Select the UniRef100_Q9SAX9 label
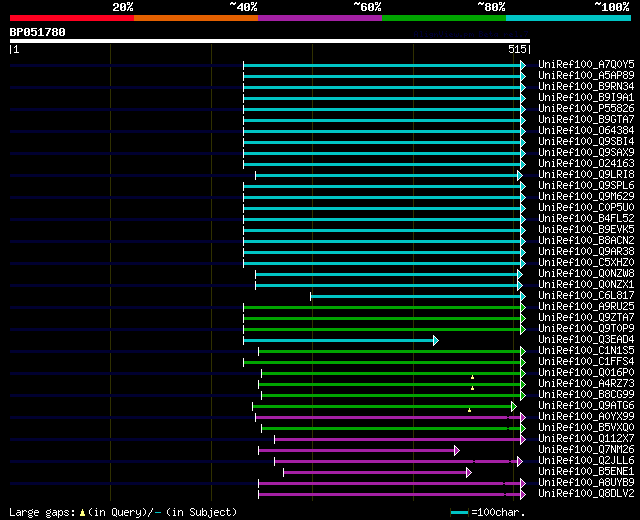The image size is (640, 520). click(x=586, y=153)
